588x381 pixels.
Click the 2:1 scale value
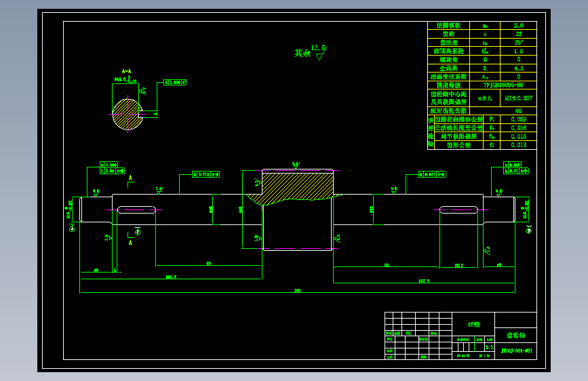[490, 347]
